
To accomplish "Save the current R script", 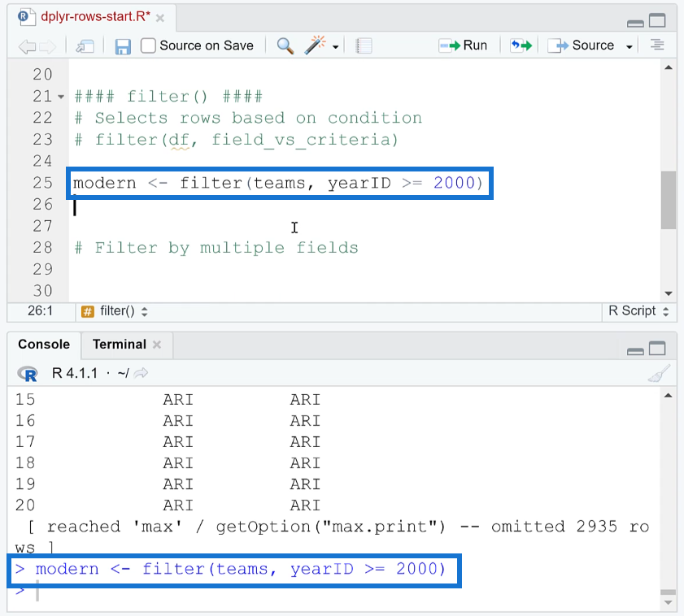I will 123,46.
